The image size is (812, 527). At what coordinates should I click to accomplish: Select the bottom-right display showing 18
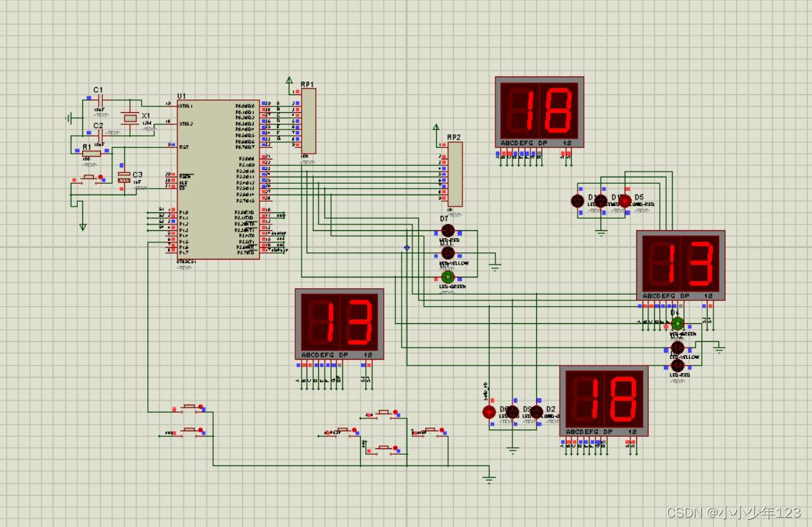(604, 401)
